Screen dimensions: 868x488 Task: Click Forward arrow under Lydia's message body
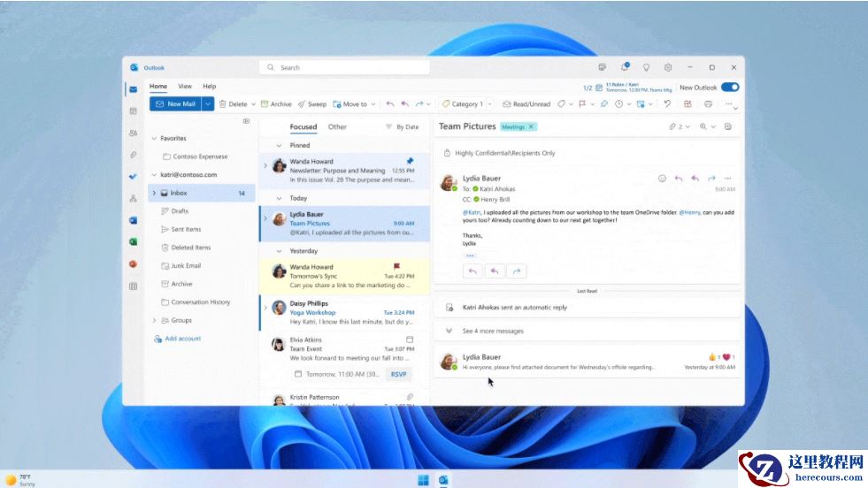click(x=517, y=271)
